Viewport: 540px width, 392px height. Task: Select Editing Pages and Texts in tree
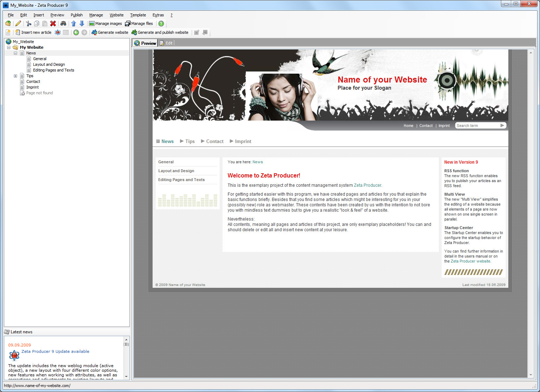coord(53,70)
